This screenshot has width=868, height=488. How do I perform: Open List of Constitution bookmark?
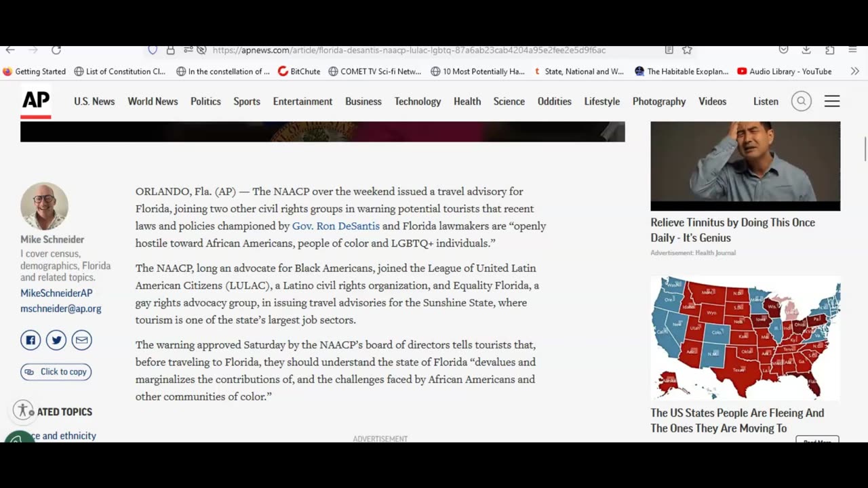click(120, 71)
